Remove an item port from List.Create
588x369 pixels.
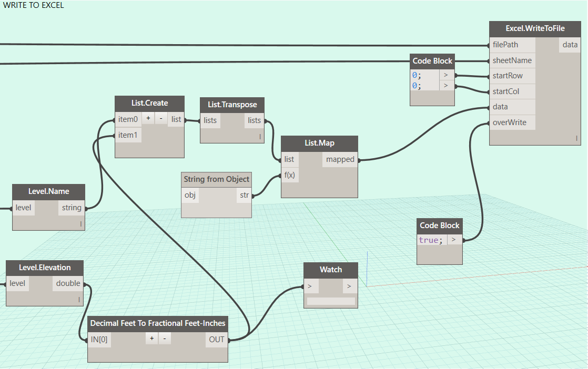point(161,118)
